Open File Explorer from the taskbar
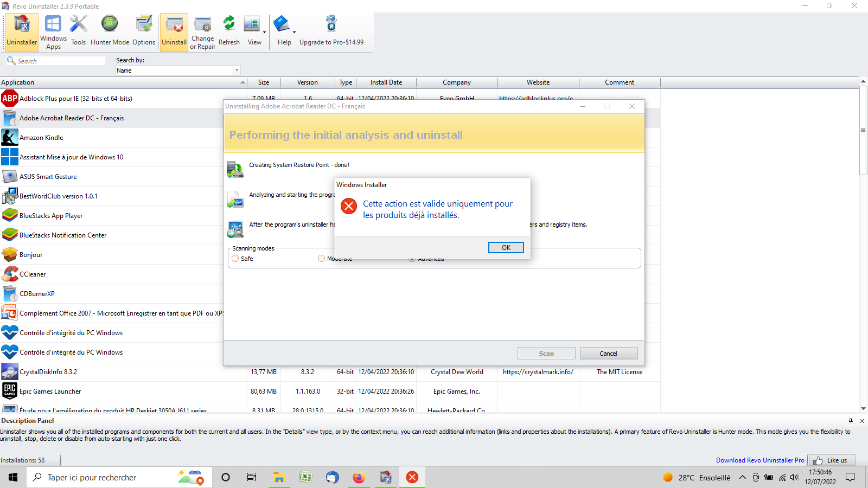The width and height of the screenshot is (868, 488). pyautogui.click(x=279, y=477)
